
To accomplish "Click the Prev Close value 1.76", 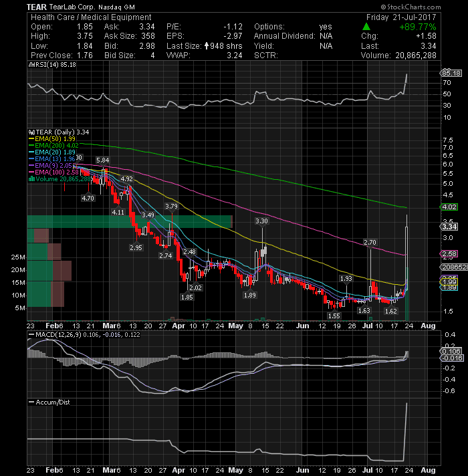I will point(85,55).
